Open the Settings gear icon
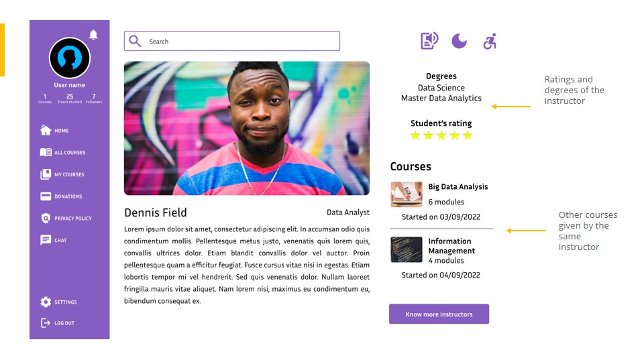 46,302
